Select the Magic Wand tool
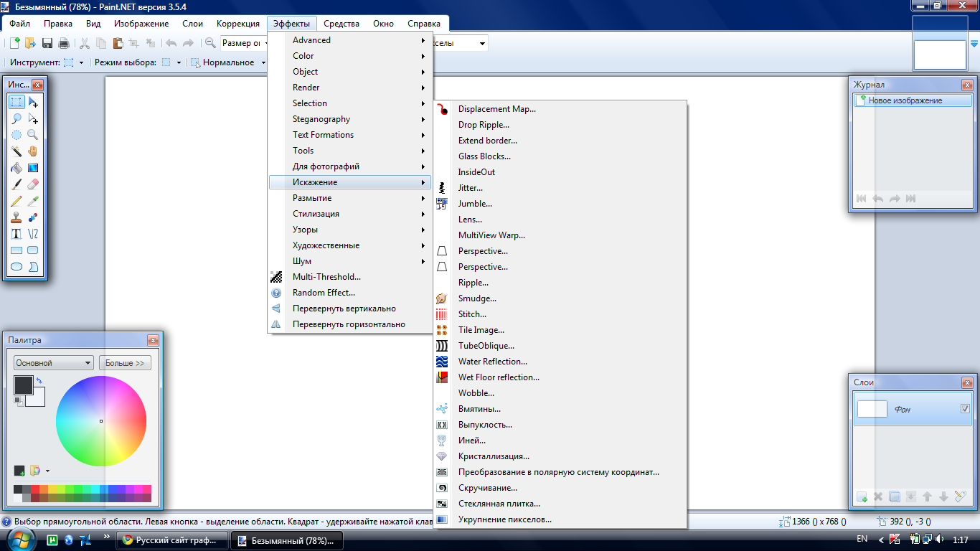The height and width of the screenshot is (551, 980). click(x=17, y=151)
